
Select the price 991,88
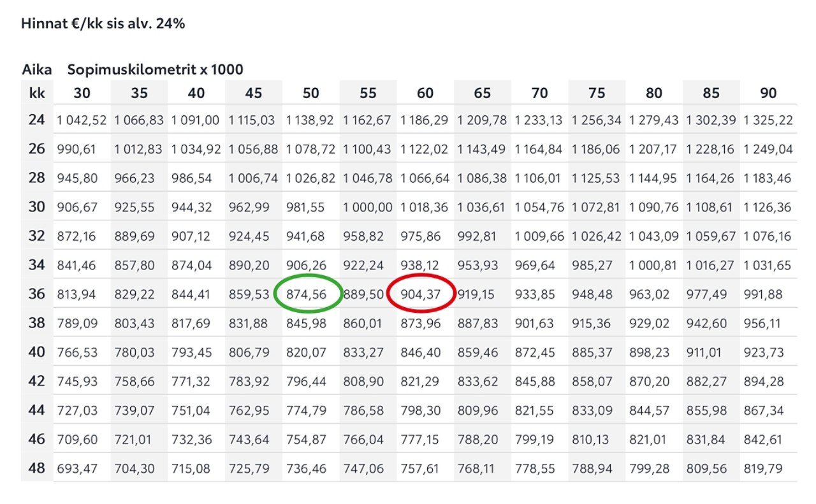coord(764,294)
